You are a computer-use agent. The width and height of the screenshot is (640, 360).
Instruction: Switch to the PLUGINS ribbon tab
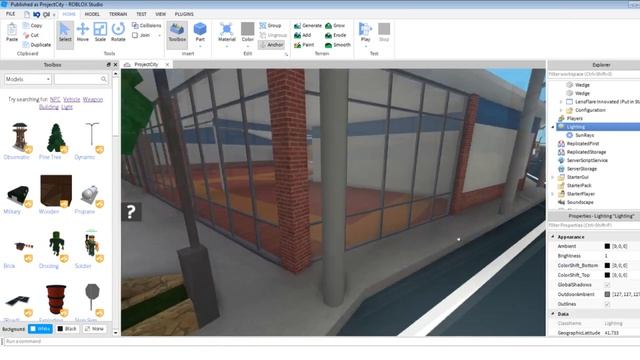(184, 14)
